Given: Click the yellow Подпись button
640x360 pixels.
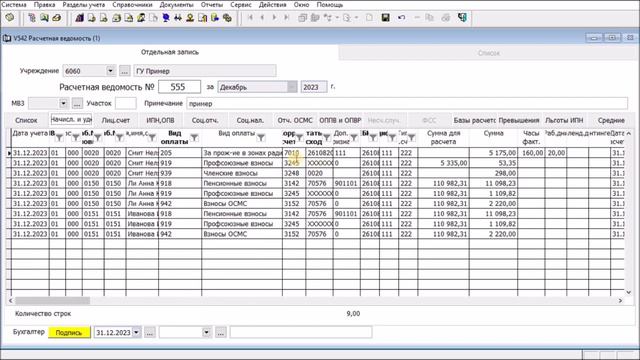Looking at the screenshot, I should [x=69, y=332].
